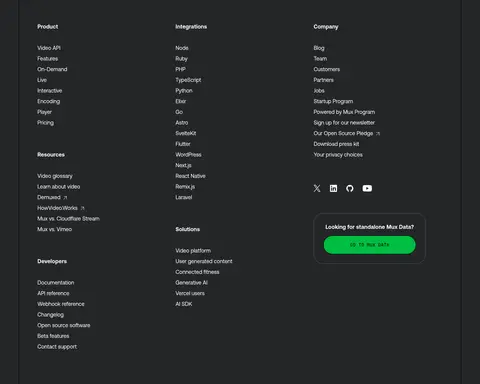Go to the Pricing page link
The width and height of the screenshot is (480, 384).
click(x=45, y=123)
